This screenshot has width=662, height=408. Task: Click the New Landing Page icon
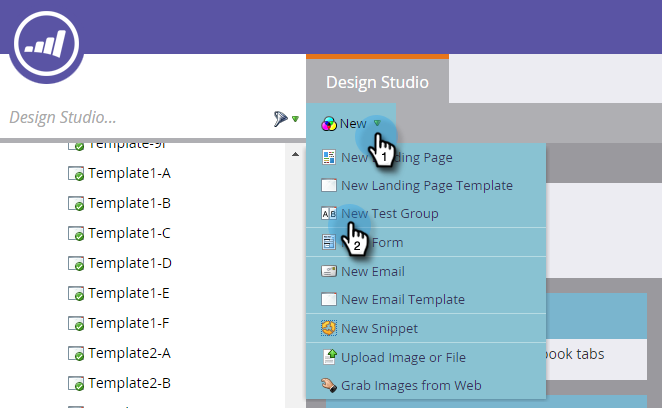point(328,157)
